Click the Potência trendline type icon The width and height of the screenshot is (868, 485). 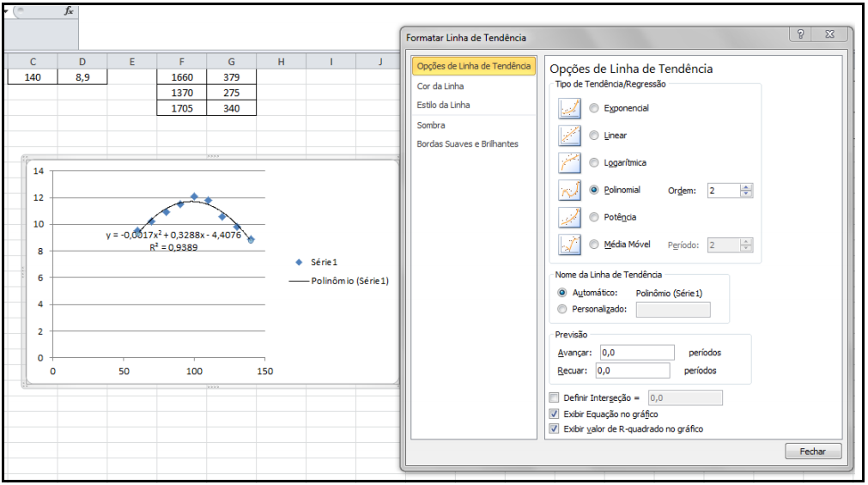(569, 217)
